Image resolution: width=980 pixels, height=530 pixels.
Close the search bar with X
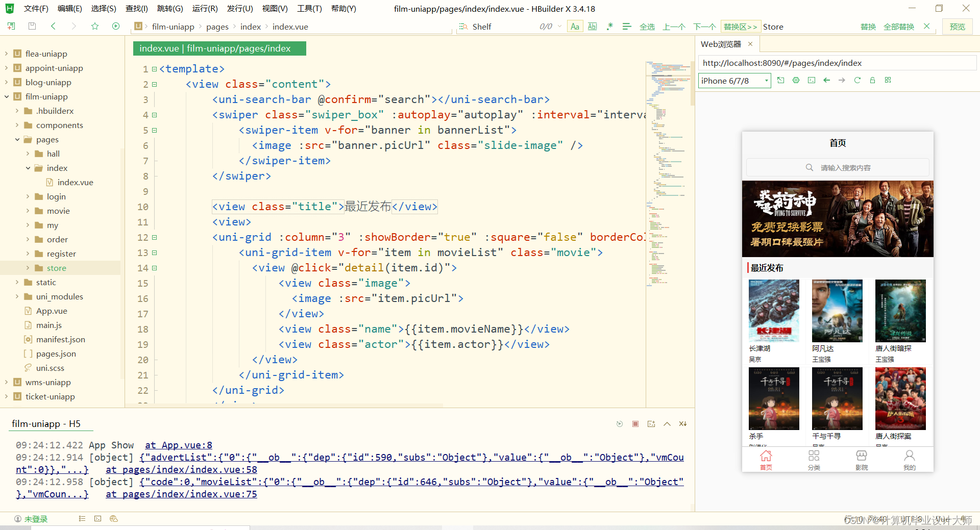coord(927,26)
